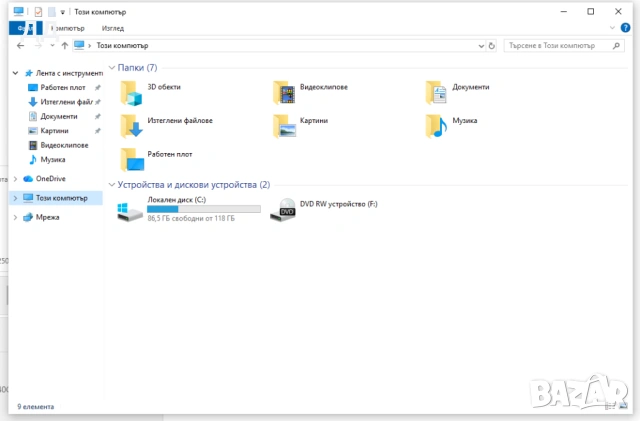Go up one level with up arrow
The image size is (640, 421).
click(64, 46)
